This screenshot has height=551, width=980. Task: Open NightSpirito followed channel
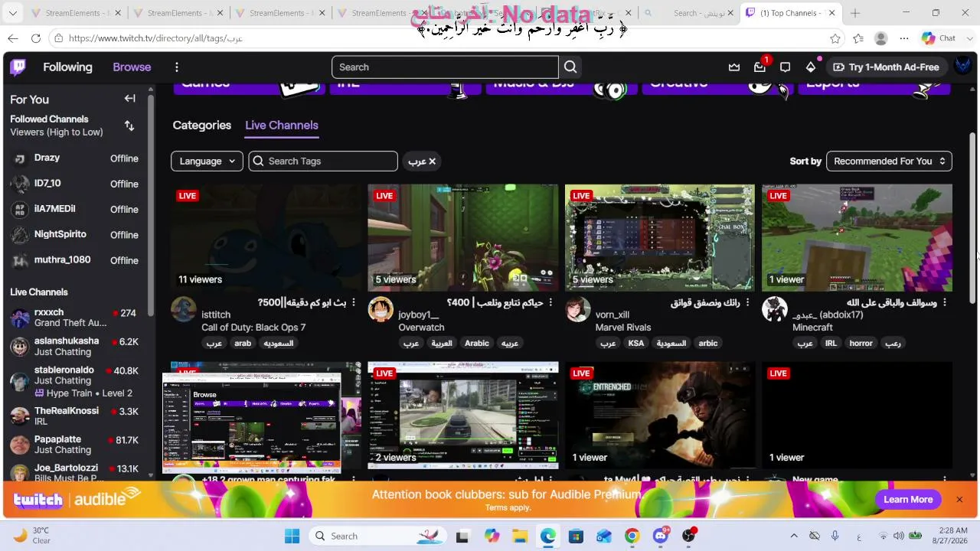75,235
